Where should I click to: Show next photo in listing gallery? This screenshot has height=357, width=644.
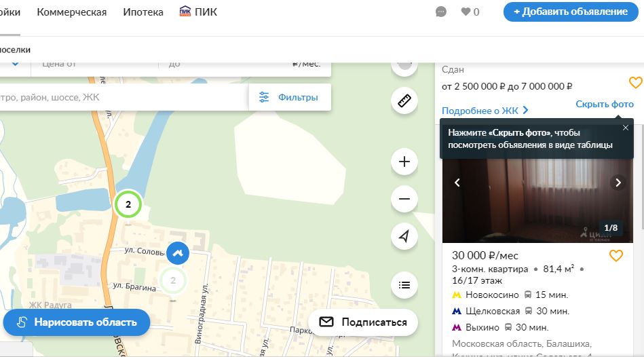pyautogui.click(x=618, y=183)
